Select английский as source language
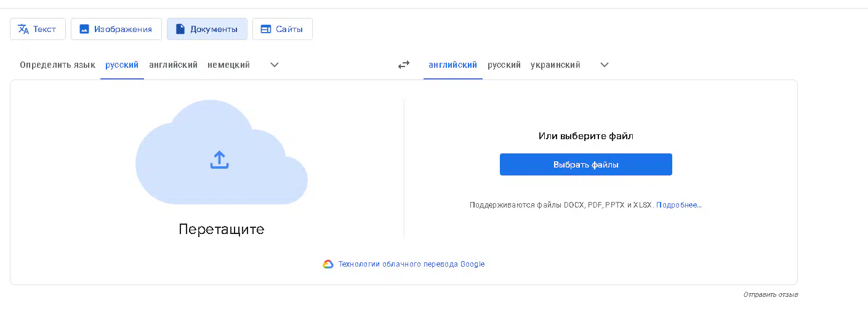The image size is (868, 319). (173, 65)
